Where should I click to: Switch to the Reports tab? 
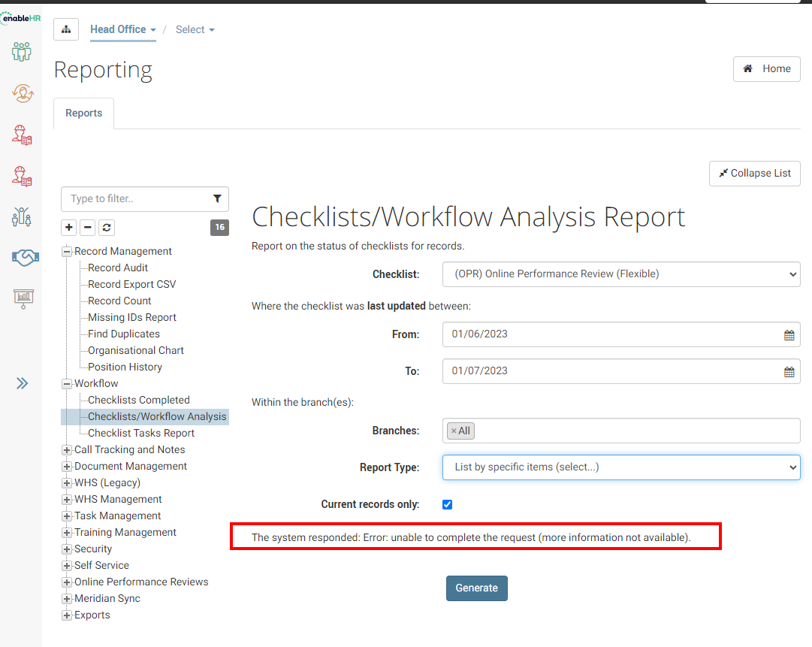point(84,113)
